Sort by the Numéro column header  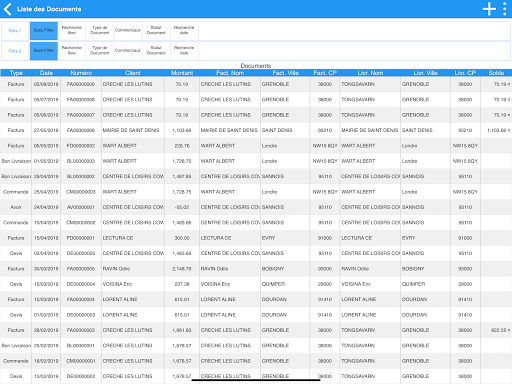81,73
